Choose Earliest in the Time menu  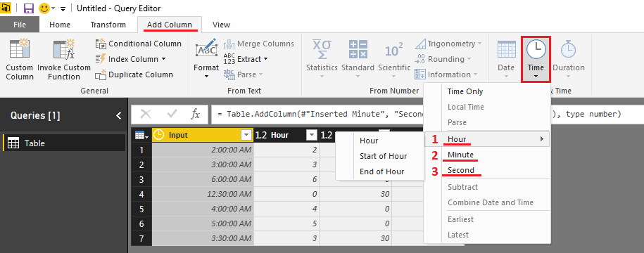[460, 219]
